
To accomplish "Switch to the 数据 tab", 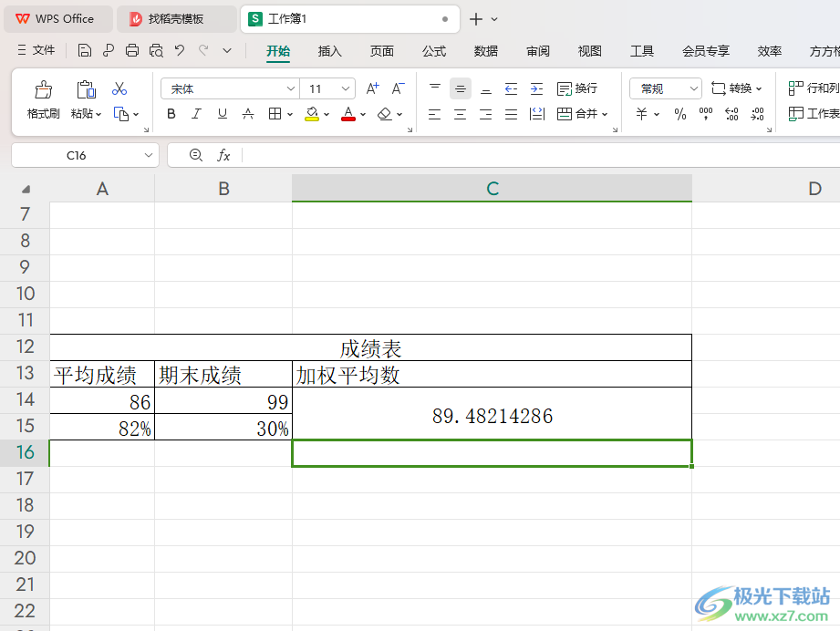I will [486, 51].
